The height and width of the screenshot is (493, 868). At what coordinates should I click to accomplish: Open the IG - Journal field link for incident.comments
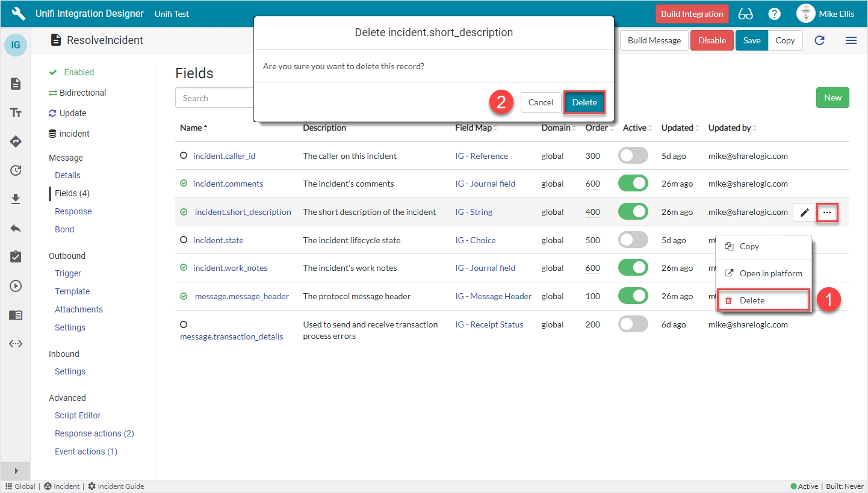click(x=485, y=184)
